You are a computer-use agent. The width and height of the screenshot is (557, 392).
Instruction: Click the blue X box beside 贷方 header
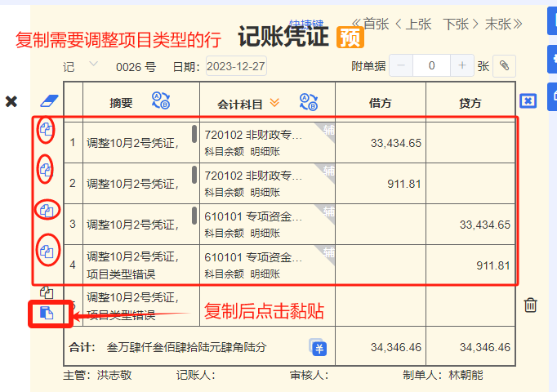[x=528, y=100]
